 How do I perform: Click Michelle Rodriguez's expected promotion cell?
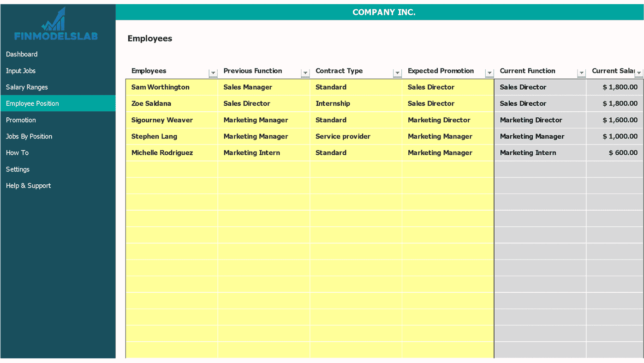448,153
